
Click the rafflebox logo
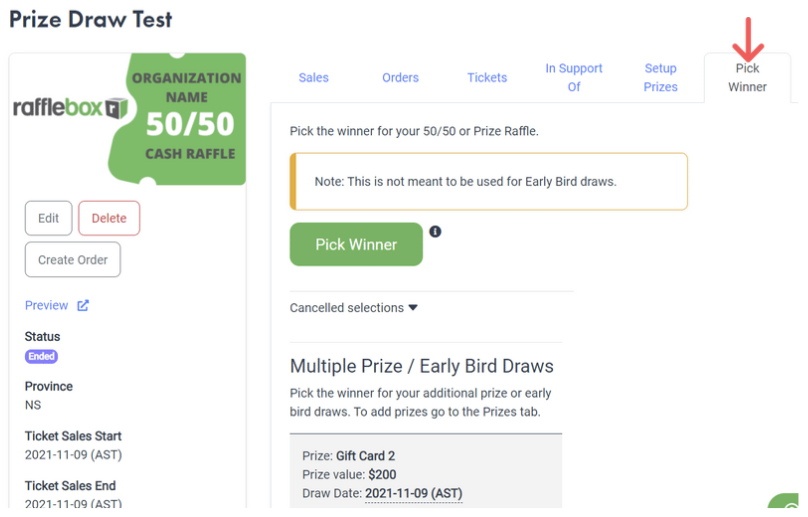pyautogui.click(x=70, y=108)
